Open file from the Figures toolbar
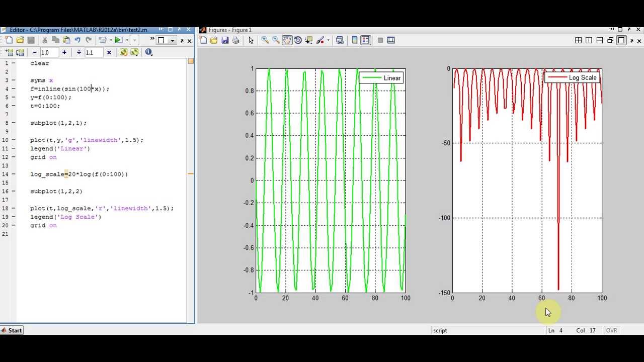Viewport: 644px width, 362px height. coord(214,40)
